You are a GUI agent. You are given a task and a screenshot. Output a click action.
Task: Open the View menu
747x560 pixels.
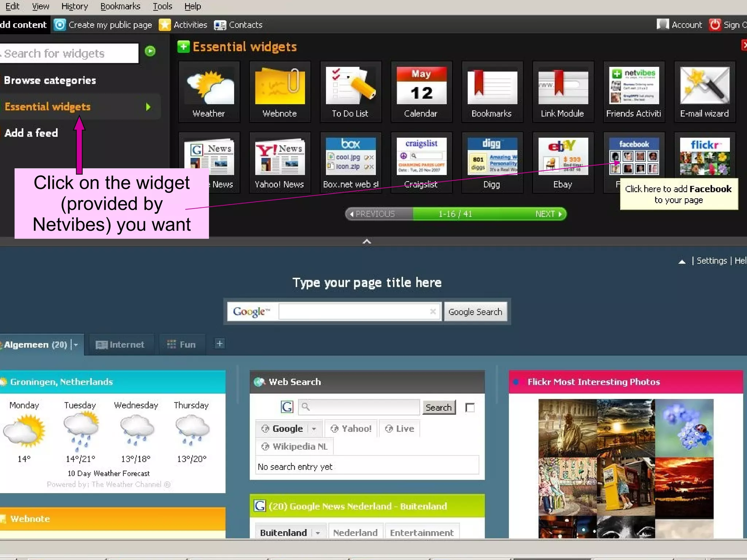pos(40,6)
